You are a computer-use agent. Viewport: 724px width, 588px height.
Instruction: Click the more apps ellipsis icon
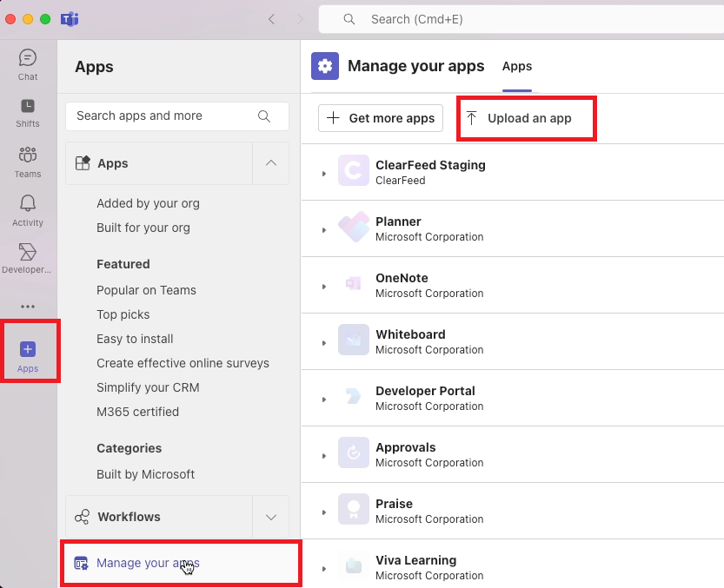[x=28, y=307]
